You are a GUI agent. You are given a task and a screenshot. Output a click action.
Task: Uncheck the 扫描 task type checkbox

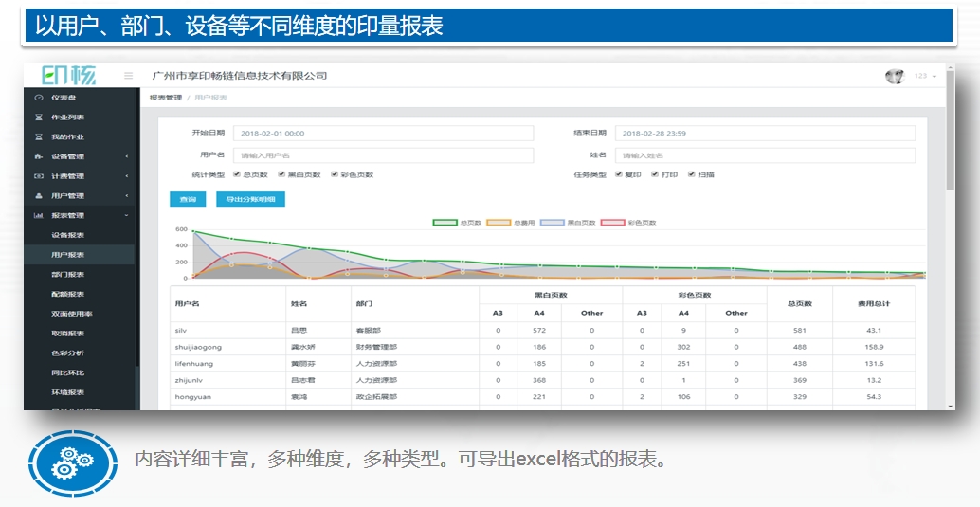point(692,174)
